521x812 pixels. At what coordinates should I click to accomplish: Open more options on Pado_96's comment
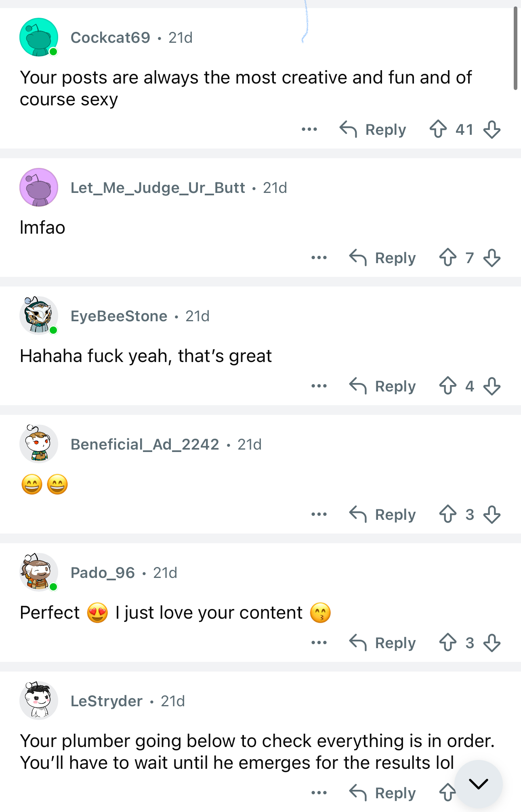pos(319,642)
